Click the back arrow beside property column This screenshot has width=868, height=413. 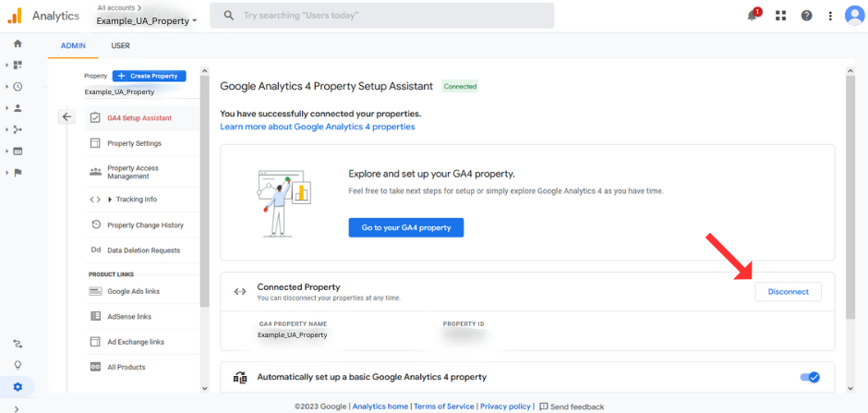[67, 116]
